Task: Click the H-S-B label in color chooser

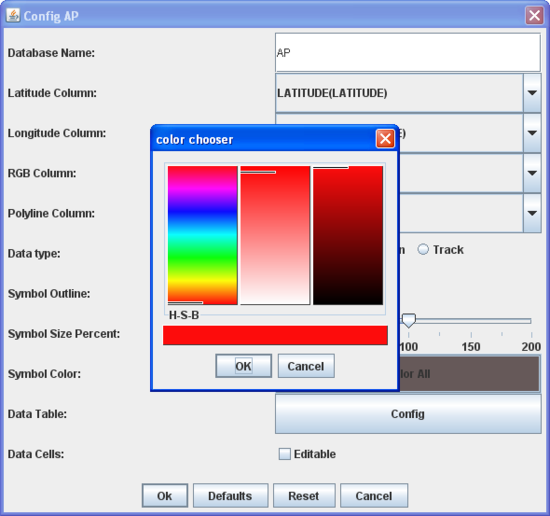Action: coord(184,315)
